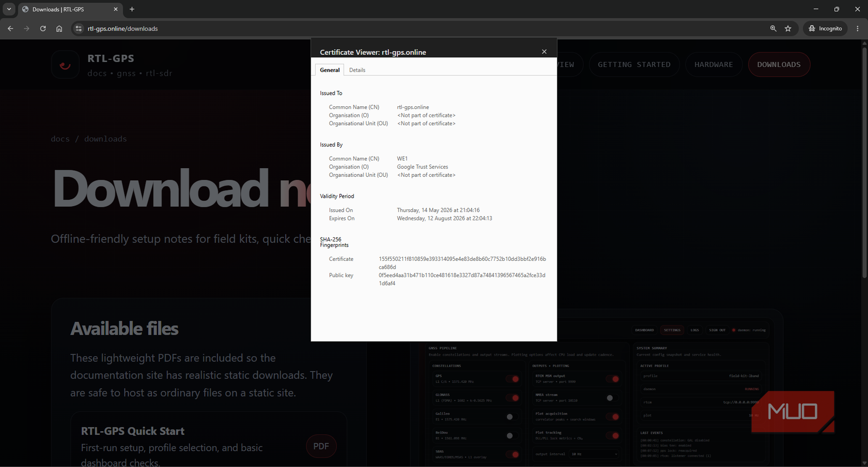Open the HARDWARE nav item

click(x=713, y=65)
